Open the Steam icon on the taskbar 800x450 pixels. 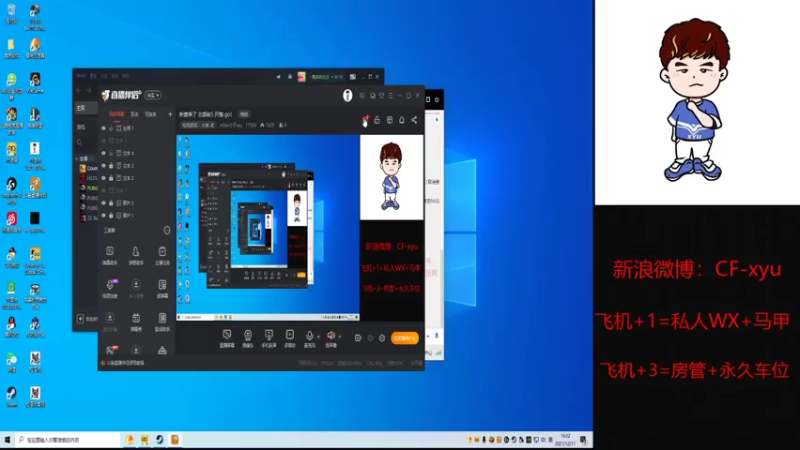[x=160, y=440]
